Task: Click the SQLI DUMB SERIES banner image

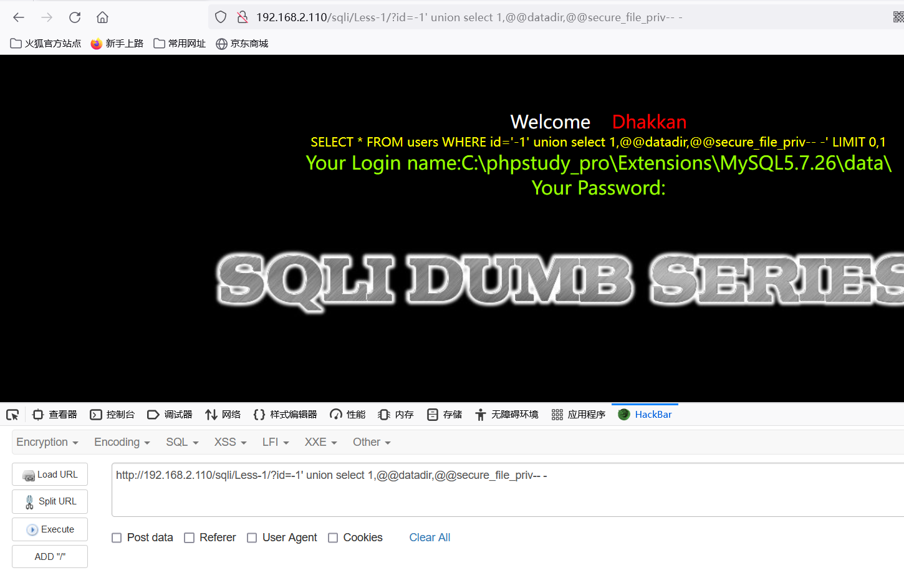Action: tap(560, 281)
